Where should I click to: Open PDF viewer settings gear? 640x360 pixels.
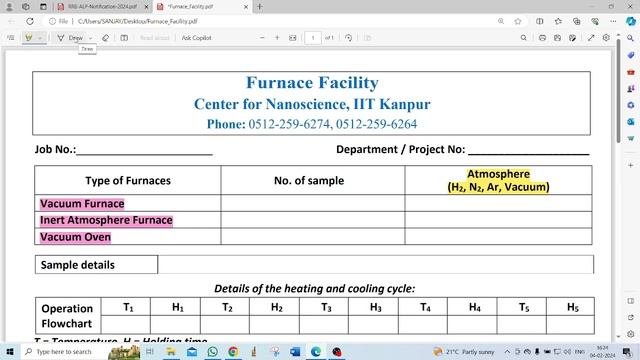pyautogui.click(x=606, y=38)
